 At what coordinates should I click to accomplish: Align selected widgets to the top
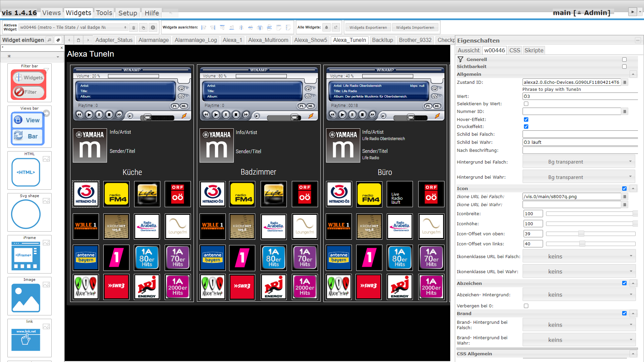pyautogui.click(x=222, y=27)
